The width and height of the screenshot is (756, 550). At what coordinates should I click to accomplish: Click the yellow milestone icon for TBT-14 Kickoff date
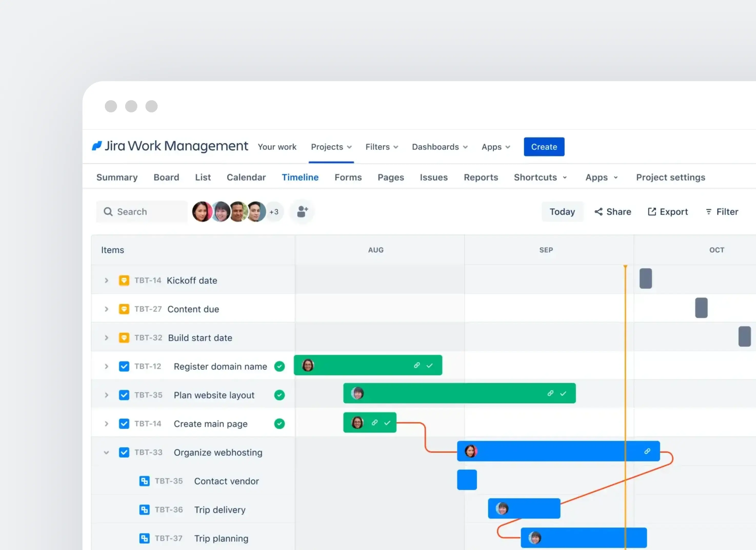pyautogui.click(x=124, y=280)
